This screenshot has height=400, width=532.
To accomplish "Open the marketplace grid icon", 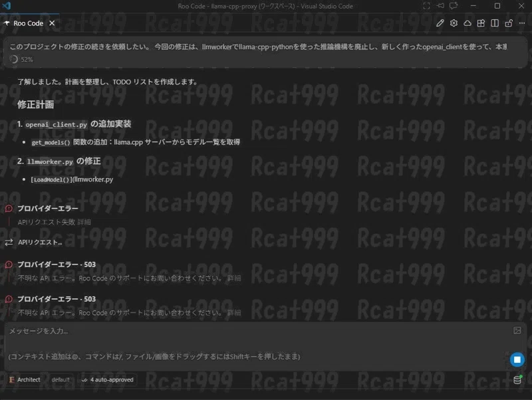I will pyautogui.click(x=481, y=23).
